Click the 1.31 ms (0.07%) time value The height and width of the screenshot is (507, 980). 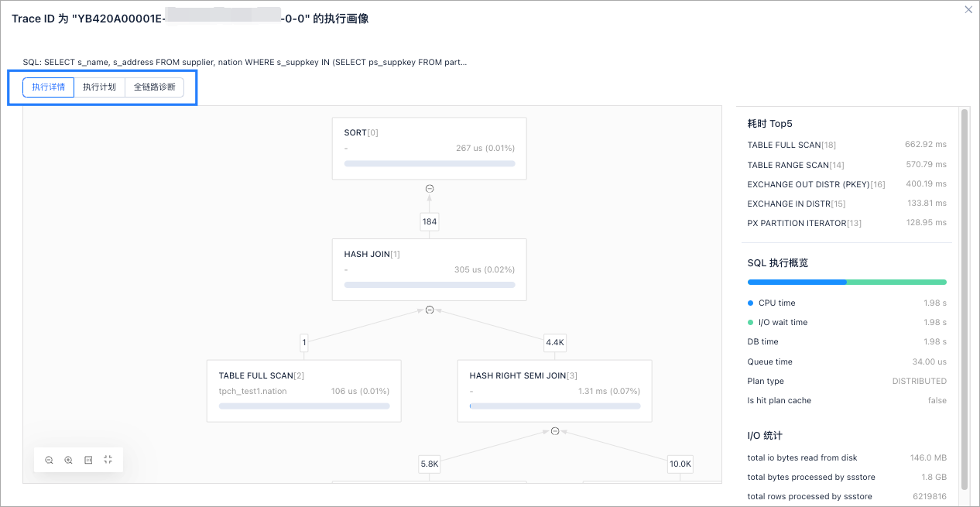(609, 391)
